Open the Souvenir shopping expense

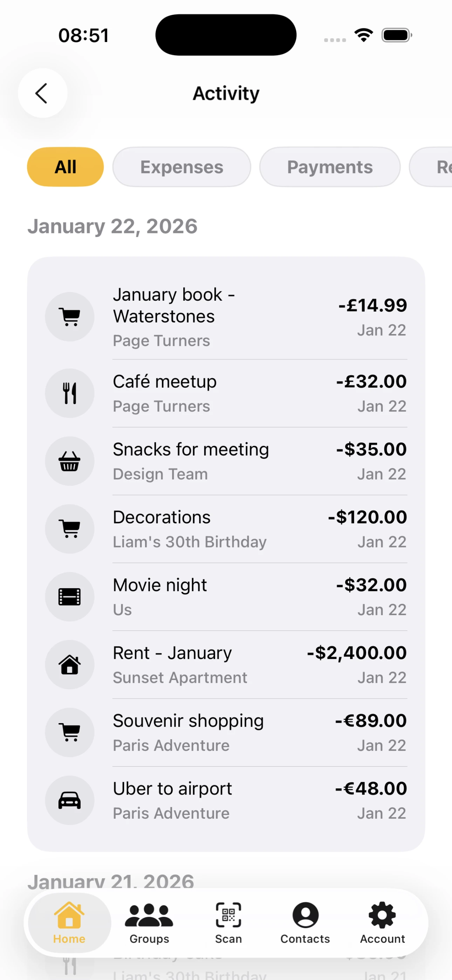click(189, 721)
